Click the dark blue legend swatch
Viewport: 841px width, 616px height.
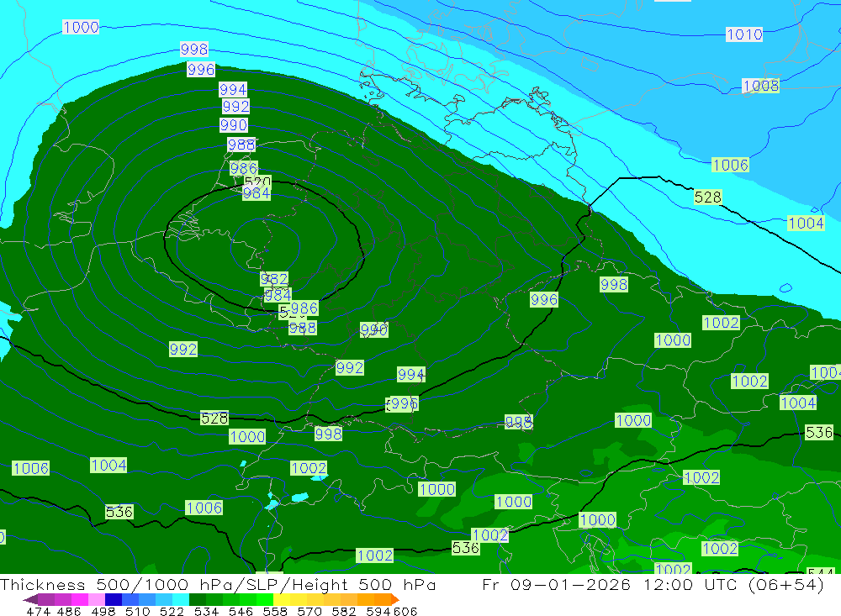114,599
